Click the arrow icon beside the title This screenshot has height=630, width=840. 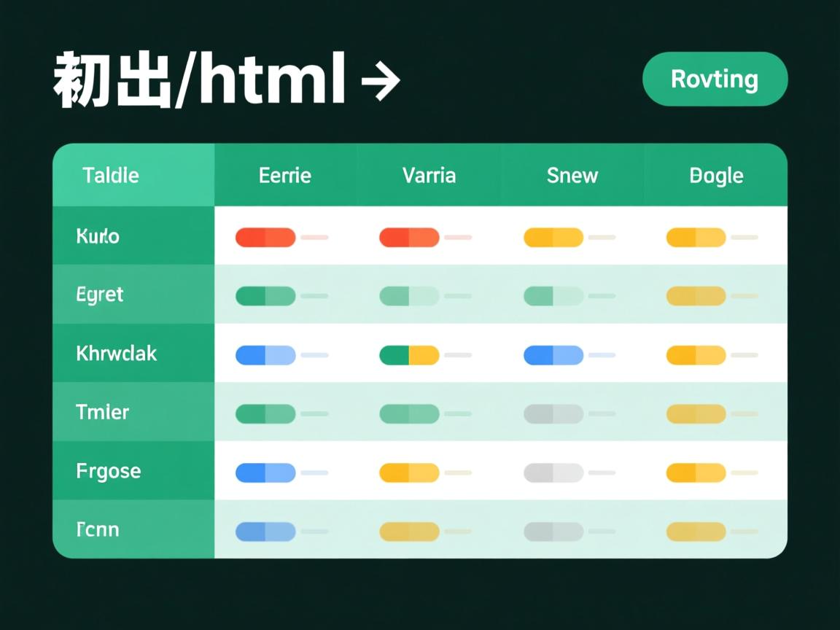tap(382, 80)
